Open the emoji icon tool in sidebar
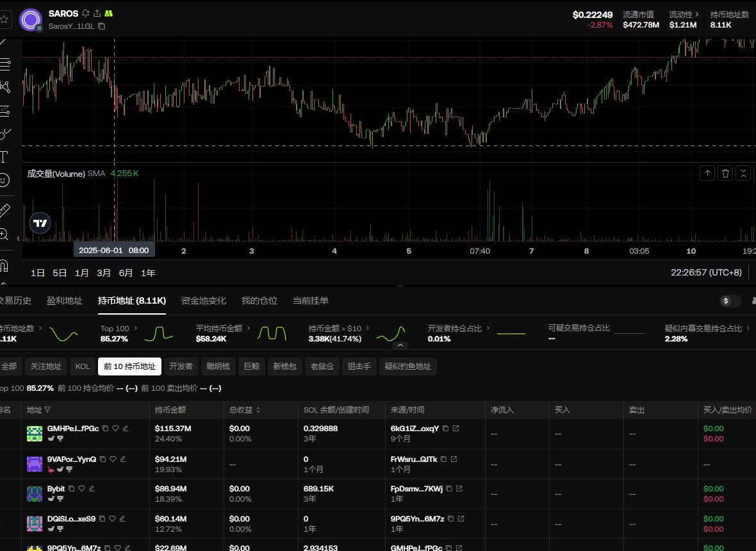Image resolution: width=756 pixels, height=551 pixels. (4, 180)
